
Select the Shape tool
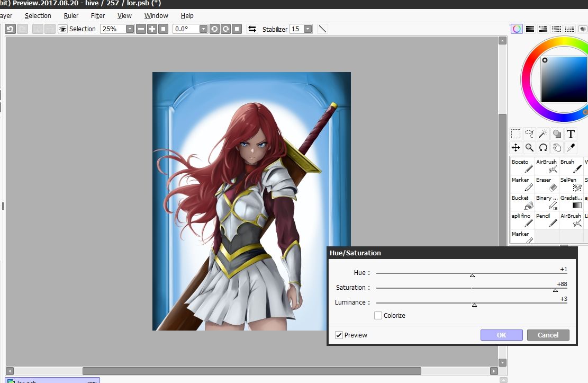(557, 133)
